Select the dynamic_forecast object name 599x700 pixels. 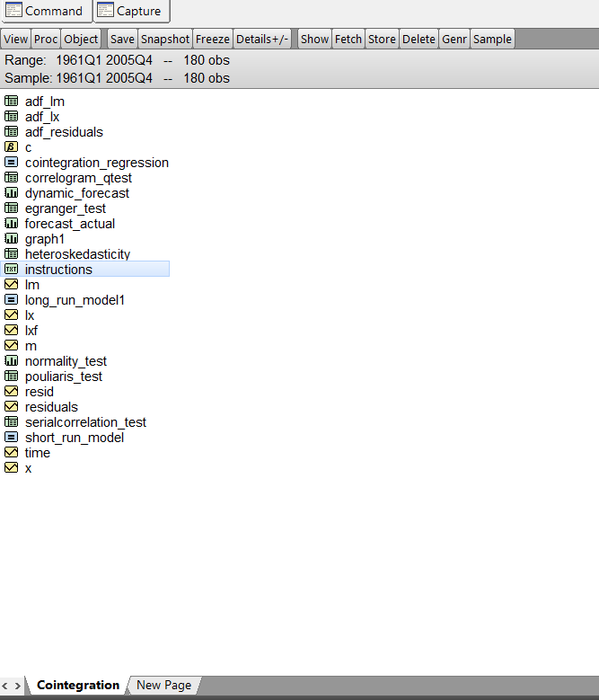pos(76,193)
